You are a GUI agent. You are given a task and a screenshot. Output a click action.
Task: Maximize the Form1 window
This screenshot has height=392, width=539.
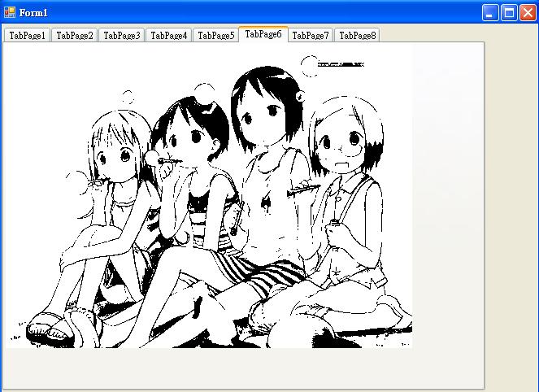coord(509,12)
